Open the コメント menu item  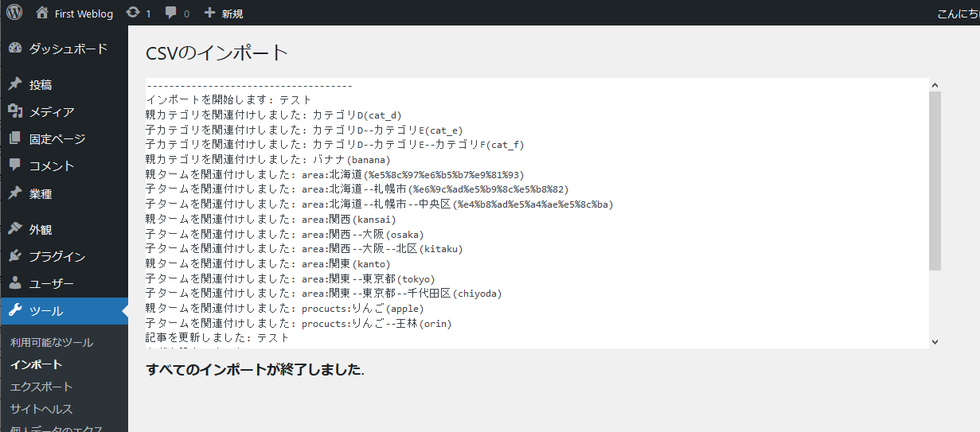tap(52, 165)
